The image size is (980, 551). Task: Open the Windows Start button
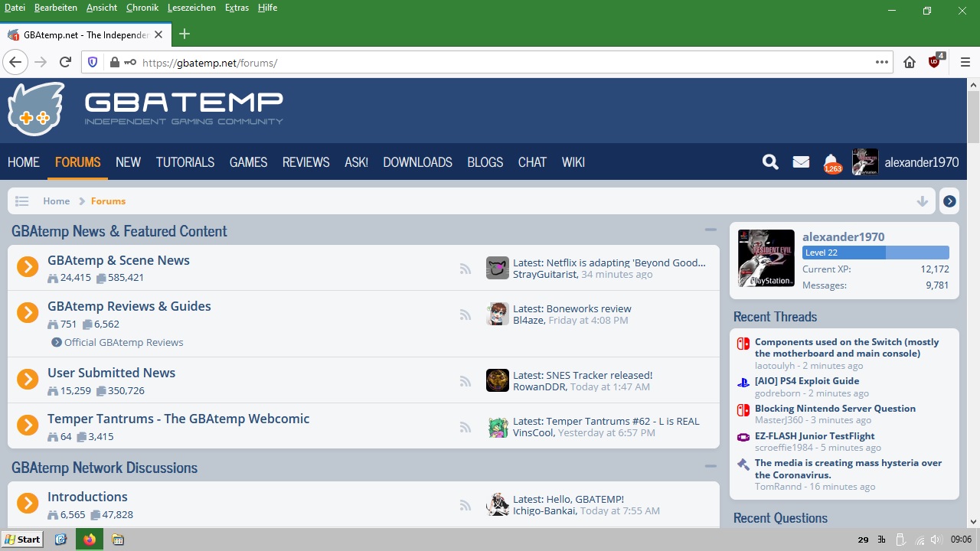(21, 540)
